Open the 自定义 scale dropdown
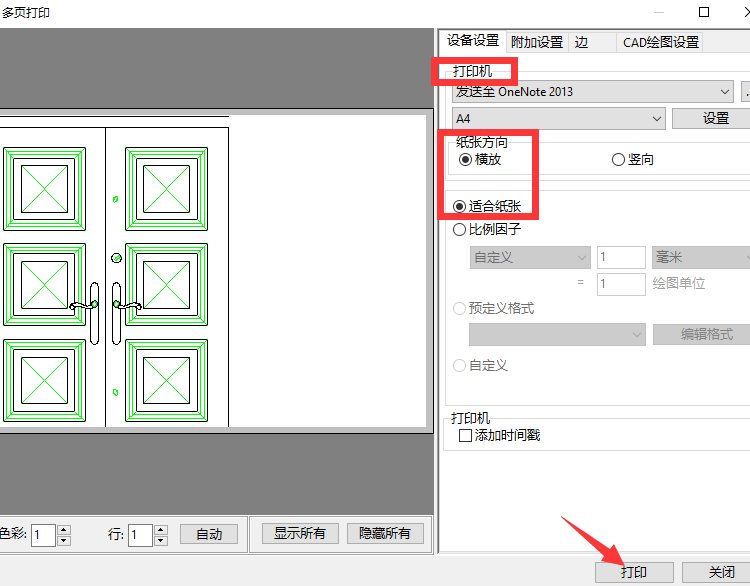This screenshot has width=750, height=586. (x=530, y=257)
